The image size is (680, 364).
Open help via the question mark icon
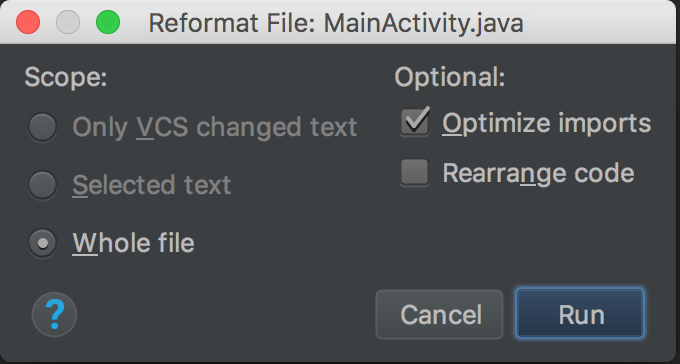pyautogui.click(x=54, y=315)
